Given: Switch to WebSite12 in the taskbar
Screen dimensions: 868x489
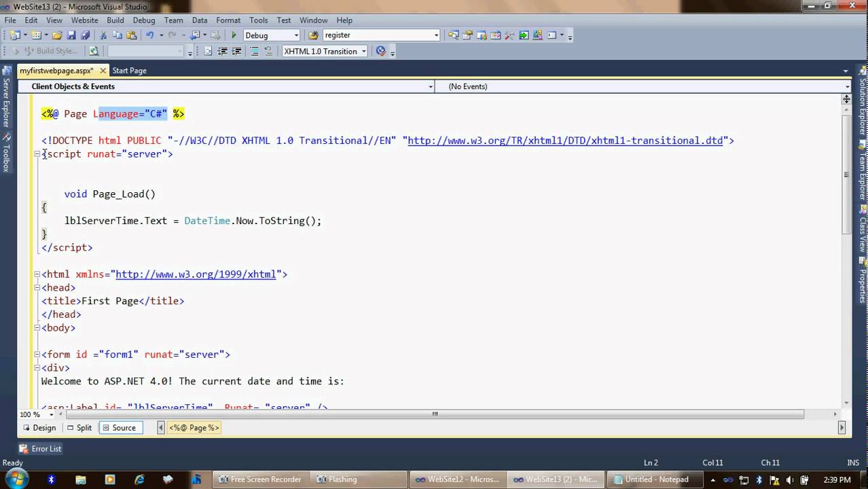Looking at the screenshot, I should 457,479.
